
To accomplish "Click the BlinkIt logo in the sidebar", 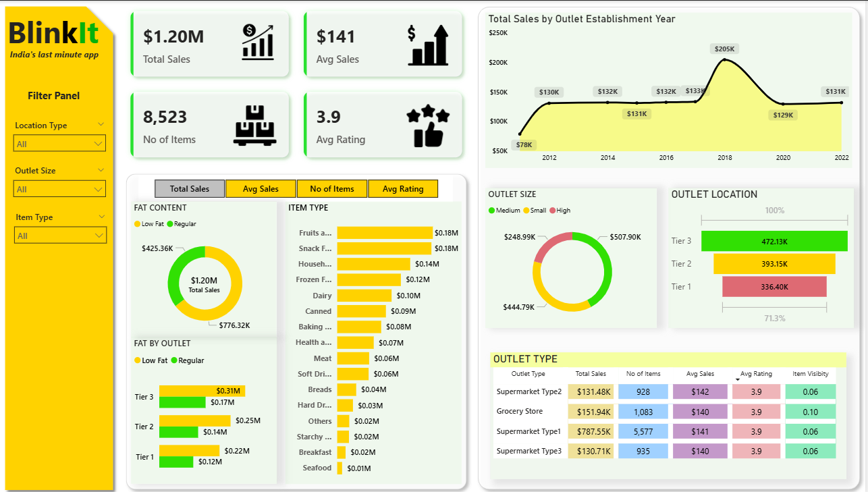I will [x=54, y=32].
